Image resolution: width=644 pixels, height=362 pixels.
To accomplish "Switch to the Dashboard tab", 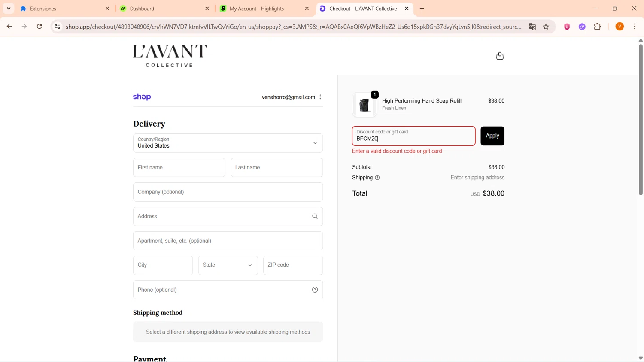I will point(164,9).
